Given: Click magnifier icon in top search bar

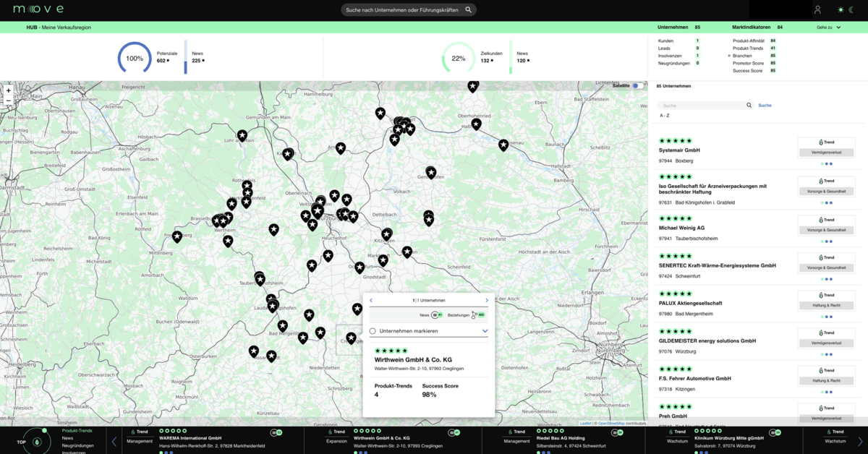Looking at the screenshot, I should pyautogui.click(x=468, y=10).
